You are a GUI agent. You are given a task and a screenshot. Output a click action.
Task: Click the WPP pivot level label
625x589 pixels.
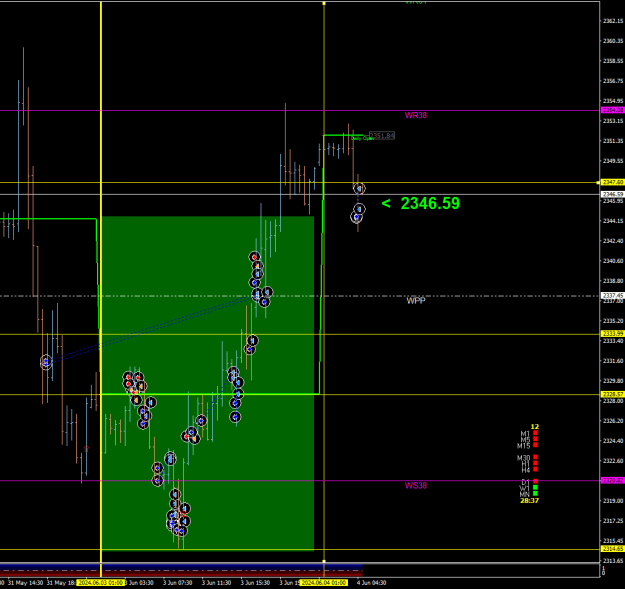coord(416,301)
